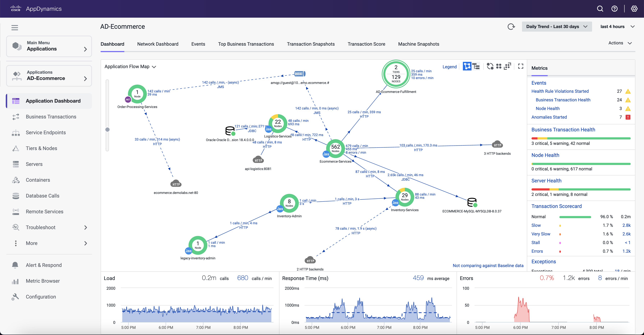Click the fit-to-view nodes icon
Screen dimensions: 644x335
pyautogui.click(x=507, y=66)
